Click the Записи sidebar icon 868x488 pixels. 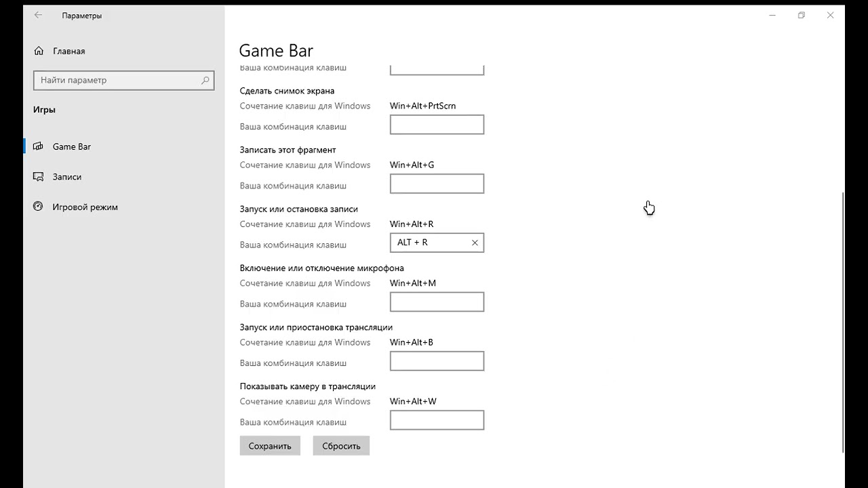[39, 177]
